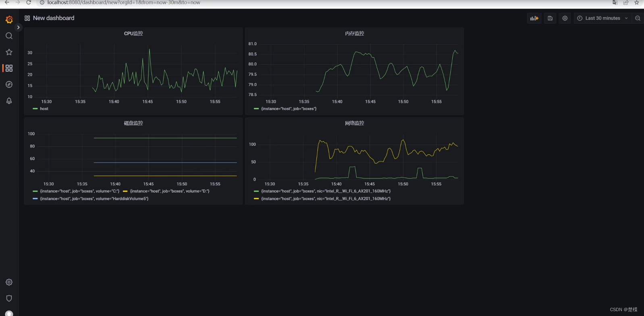The height and width of the screenshot is (316, 644).
Task: Zoom out the time range
Action: 638,18
